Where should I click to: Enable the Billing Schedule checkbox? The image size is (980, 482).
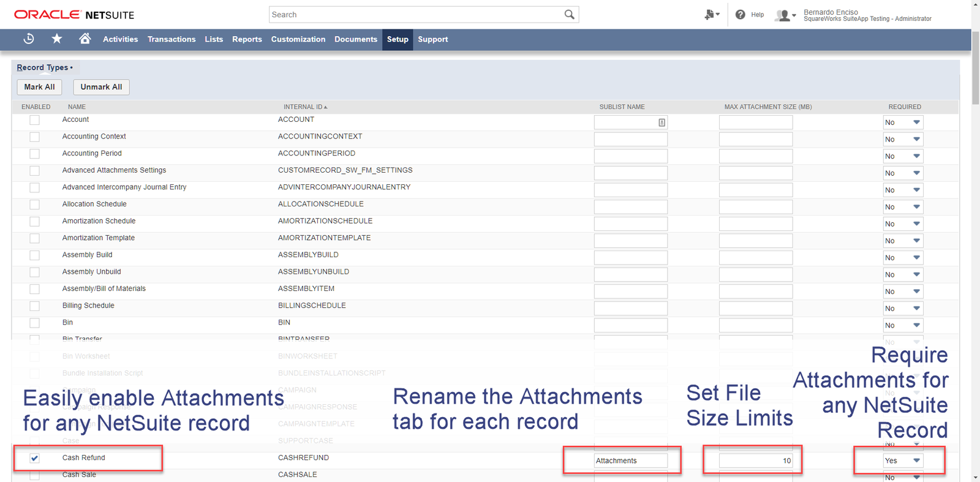[34, 306]
